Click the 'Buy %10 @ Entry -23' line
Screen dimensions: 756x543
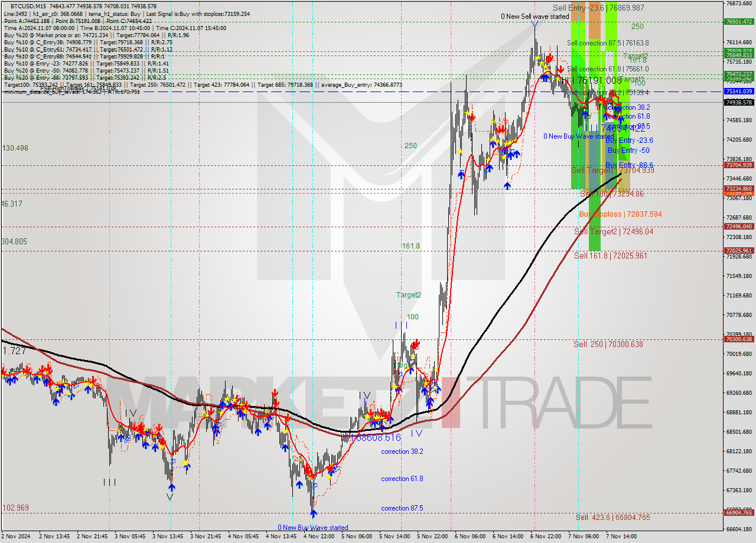86,63
